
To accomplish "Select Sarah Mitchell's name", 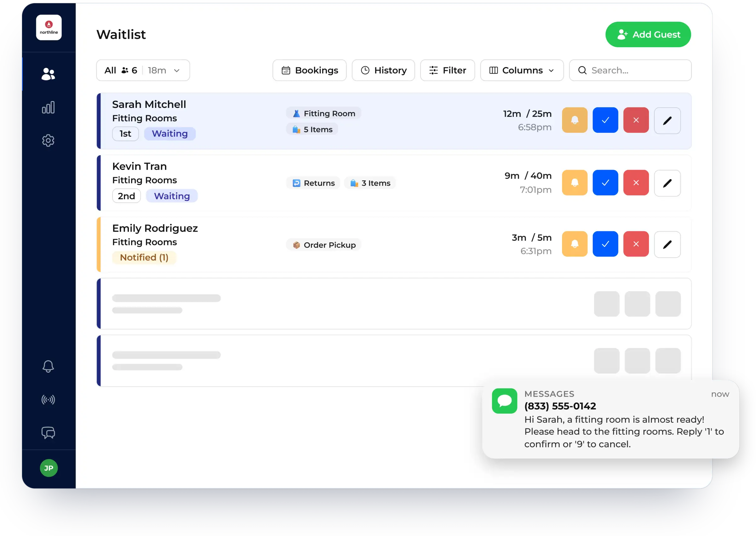I will pyautogui.click(x=149, y=104).
